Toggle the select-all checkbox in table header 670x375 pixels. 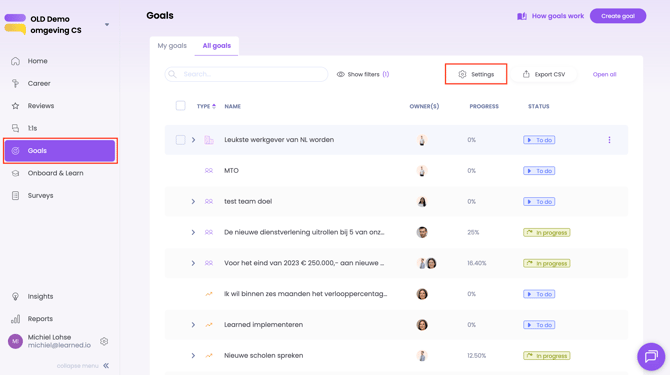coord(180,105)
